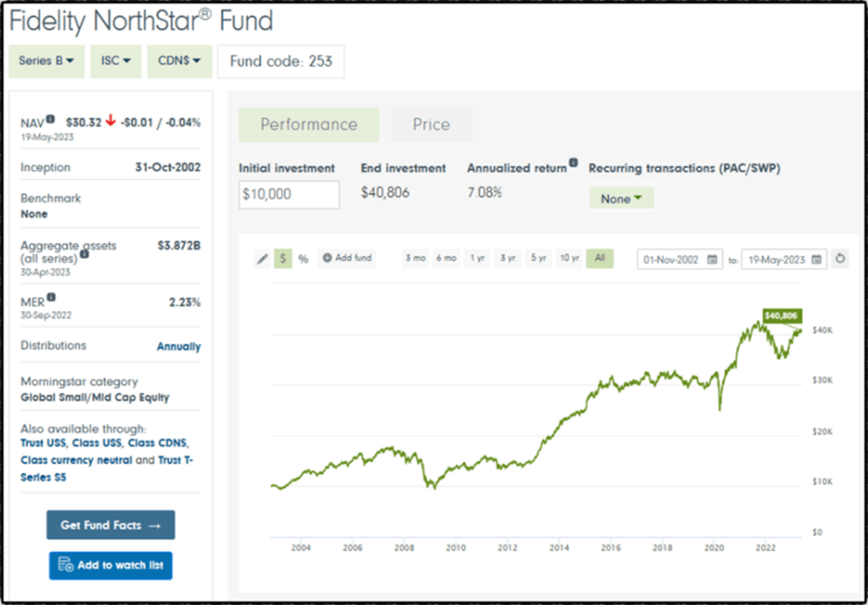
Task: Click the Fund code: 253 box
Action: pos(281,61)
